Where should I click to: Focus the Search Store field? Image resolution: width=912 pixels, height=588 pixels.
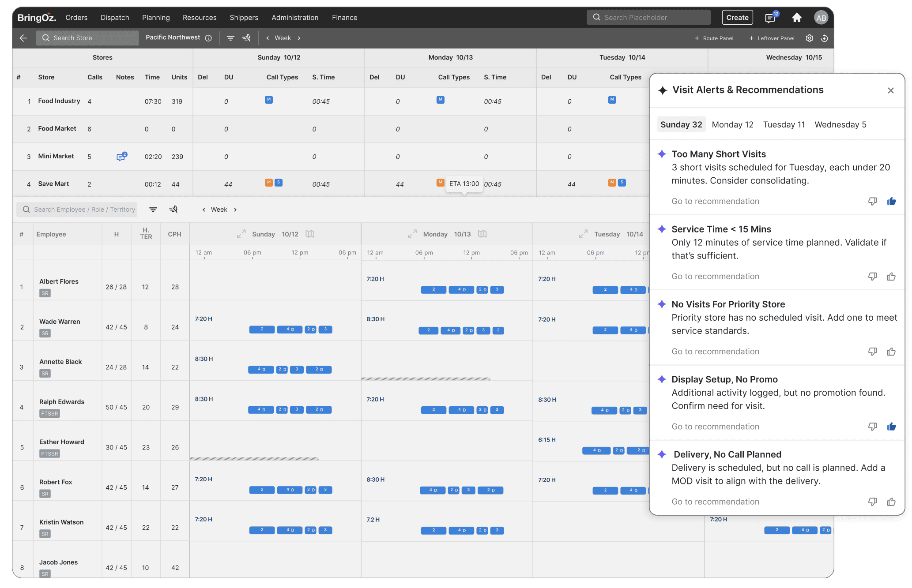pyautogui.click(x=87, y=38)
